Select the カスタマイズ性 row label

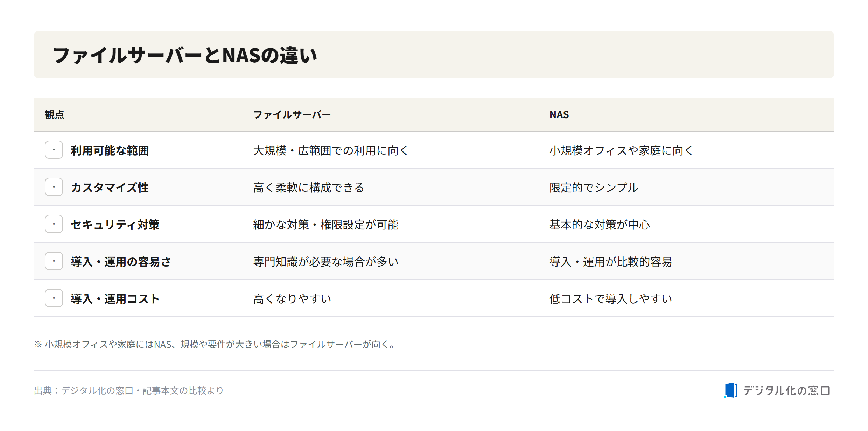tap(110, 188)
